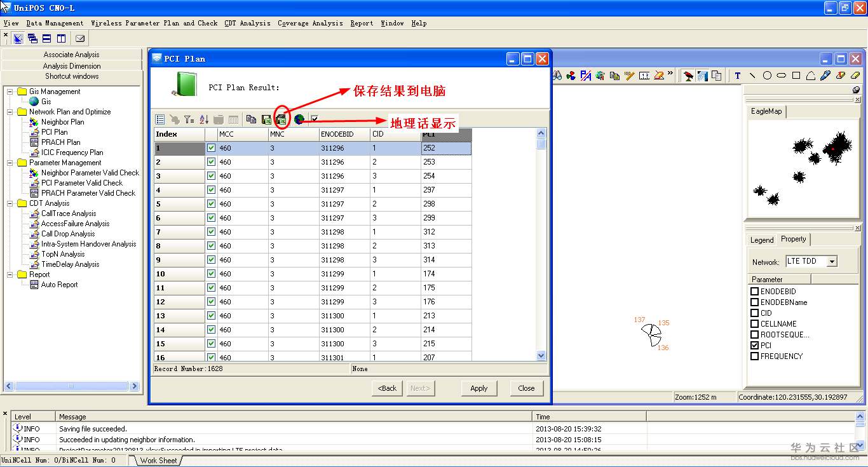Select ICIC Frequency Plan in the tree
868x467 pixels.
[x=72, y=152]
